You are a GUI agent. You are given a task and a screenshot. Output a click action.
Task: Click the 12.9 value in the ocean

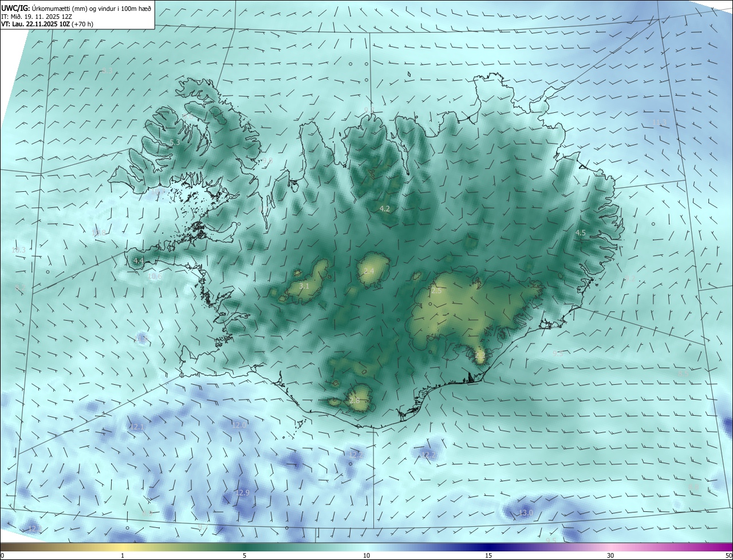pos(242,492)
